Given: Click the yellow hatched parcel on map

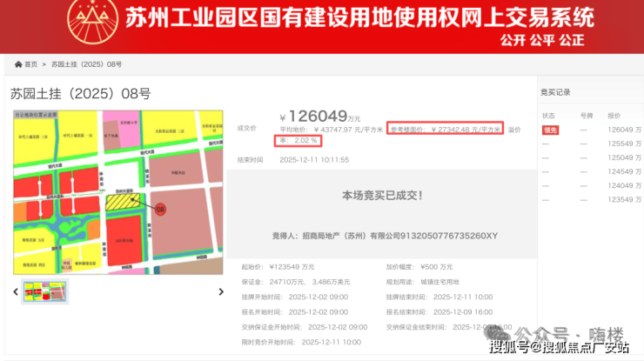Looking at the screenshot, I should [122, 202].
